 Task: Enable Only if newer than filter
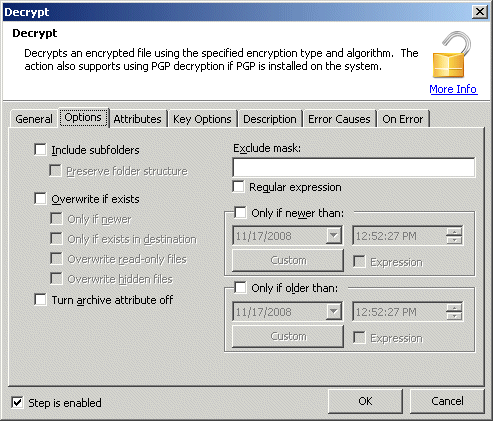click(240, 212)
